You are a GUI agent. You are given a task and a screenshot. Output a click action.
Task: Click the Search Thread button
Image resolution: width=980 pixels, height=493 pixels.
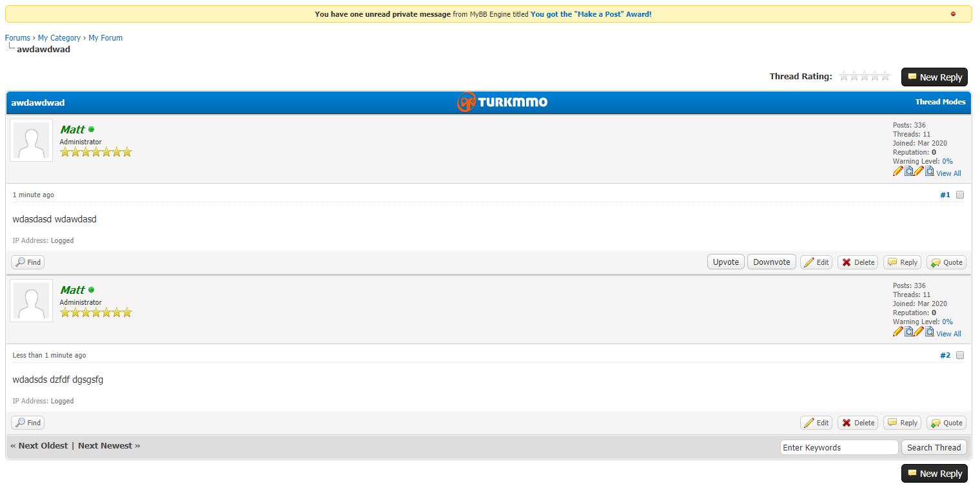click(934, 447)
